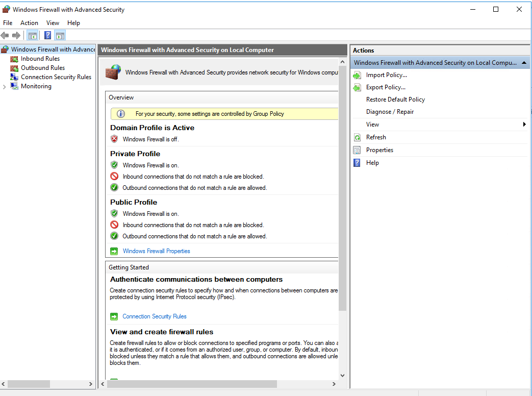Expand the Monitoring tree node
This screenshot has height=396, width=532.
[x=5, y=87]
